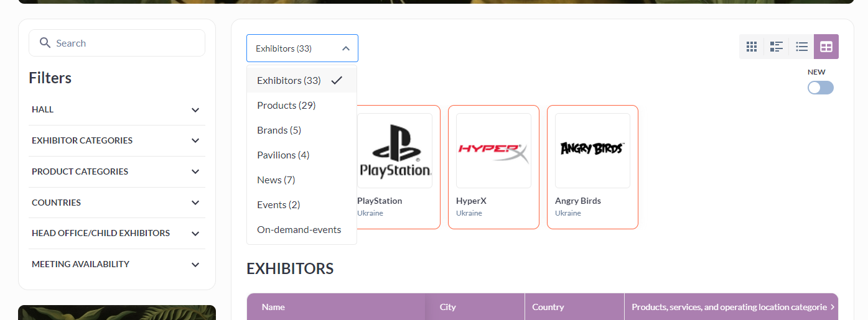868x320 pixels.
Task: Select the detailed list view icon
Action: [777, 47]
